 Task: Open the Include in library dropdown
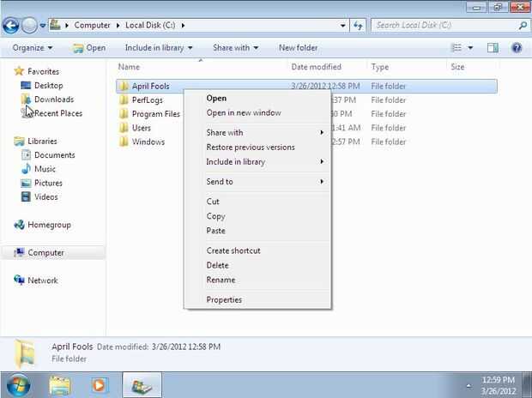click(x=159, y=48)
